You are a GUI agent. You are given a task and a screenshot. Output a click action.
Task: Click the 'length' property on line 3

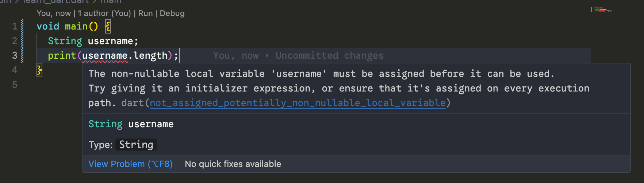pos(150,55)
